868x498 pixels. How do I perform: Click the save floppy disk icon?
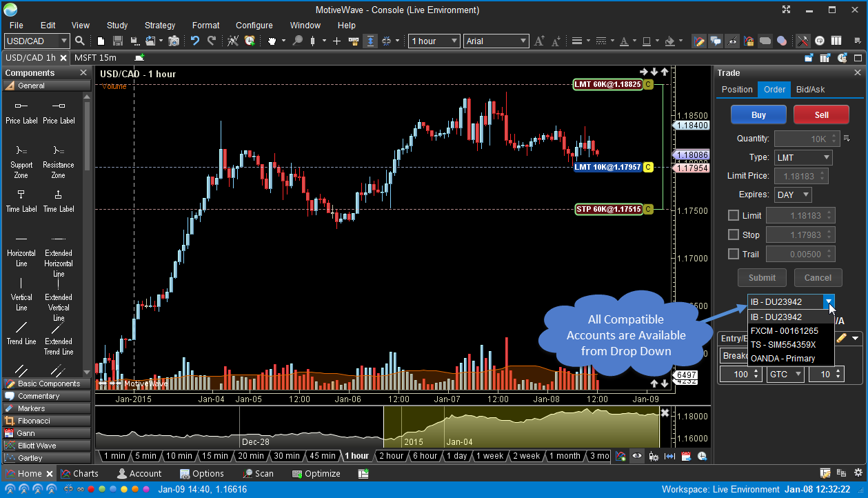coord(117,41)
